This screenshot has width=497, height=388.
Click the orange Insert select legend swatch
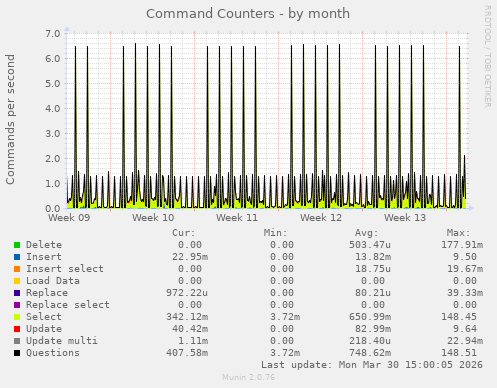tap(17, 269)
